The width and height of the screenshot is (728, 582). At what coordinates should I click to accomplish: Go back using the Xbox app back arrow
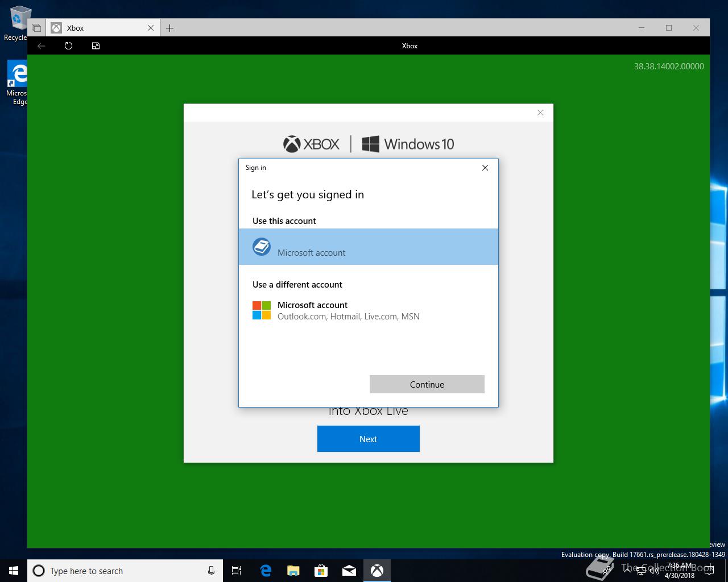pyautogui.click(x=41, y=46)
